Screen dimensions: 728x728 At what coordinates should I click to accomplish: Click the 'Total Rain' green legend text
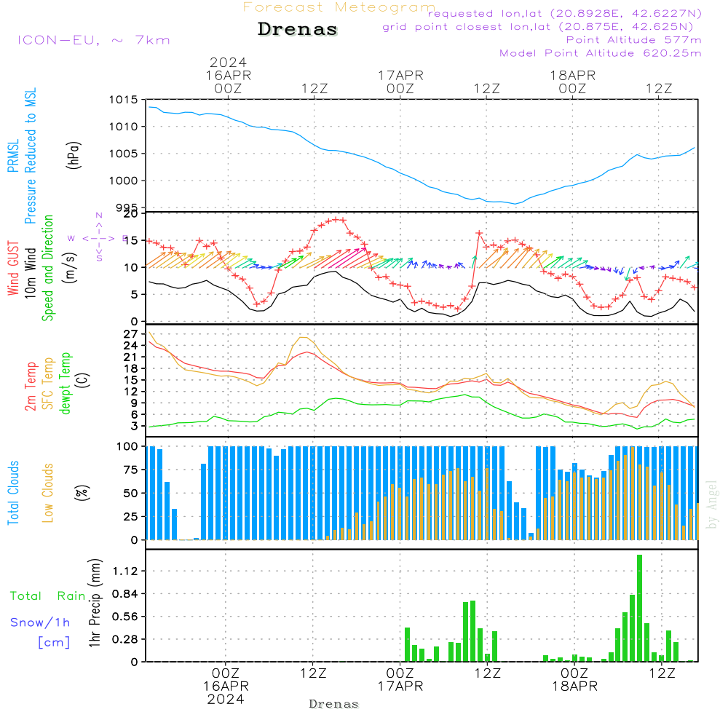tap(48, 596)
